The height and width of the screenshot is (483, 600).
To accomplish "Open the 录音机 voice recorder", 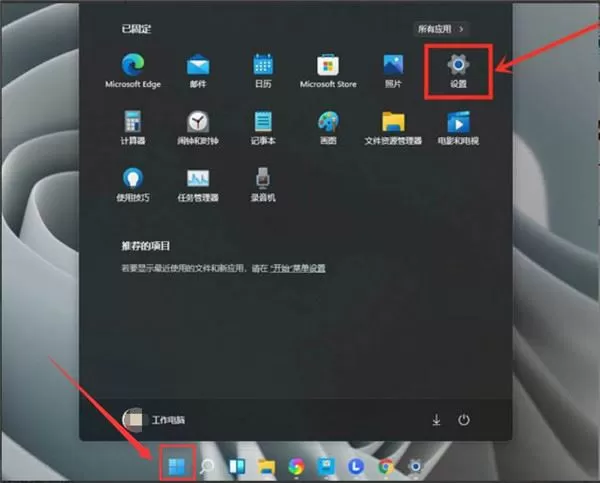I will [263, 184].
